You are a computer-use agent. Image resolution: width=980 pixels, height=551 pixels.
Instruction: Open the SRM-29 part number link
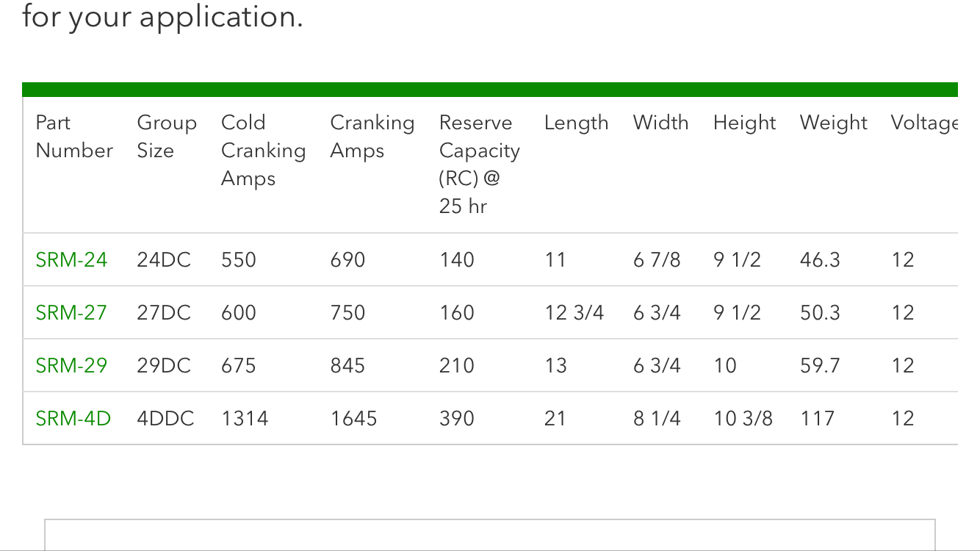(x=71, y=366)
